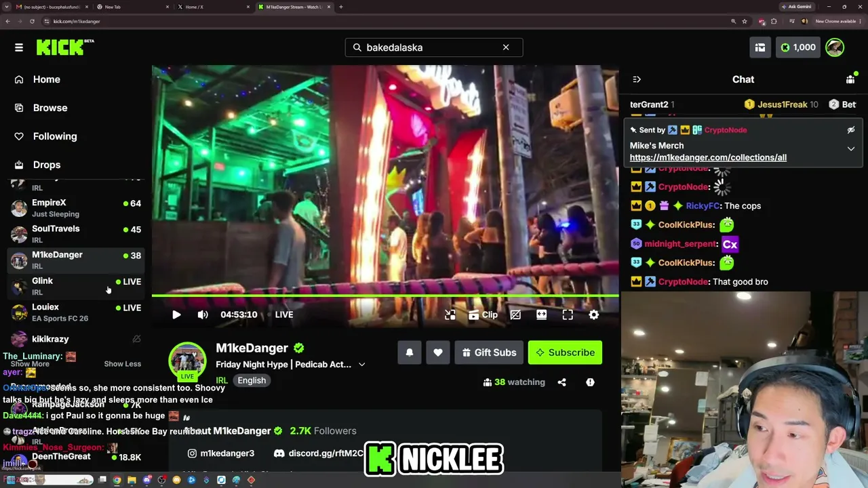Collapse the chat panel
The image size is (868, 488).
click(x=637, y=79)
